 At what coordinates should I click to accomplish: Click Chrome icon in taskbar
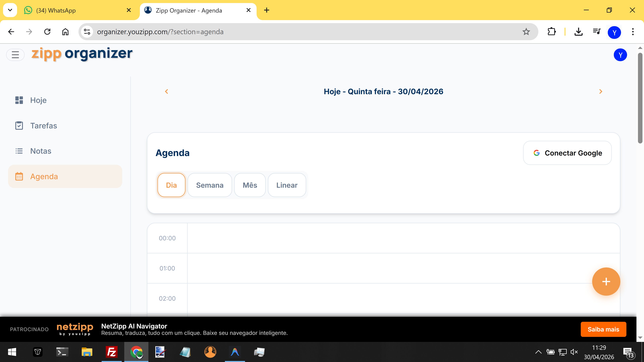click(x=136, y=352)
